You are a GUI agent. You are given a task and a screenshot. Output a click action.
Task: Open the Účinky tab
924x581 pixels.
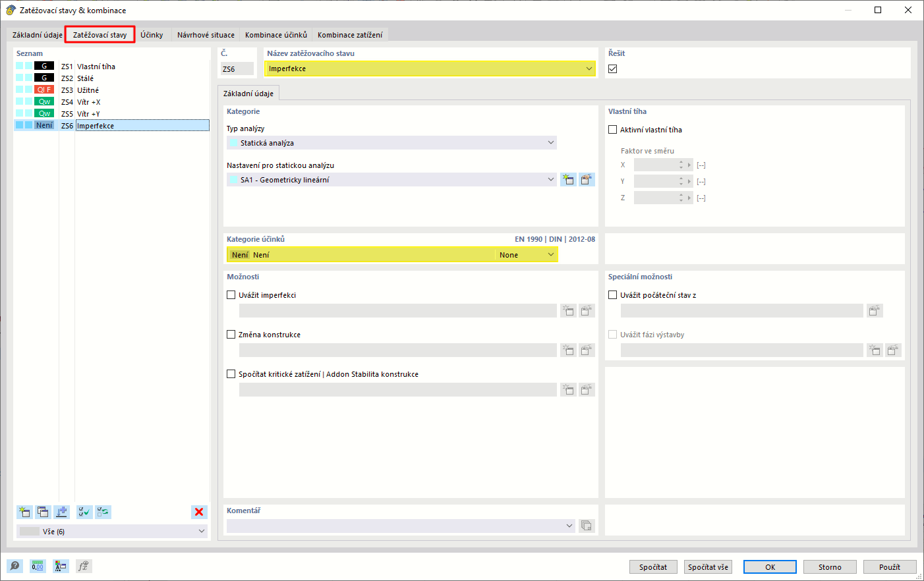152,35
